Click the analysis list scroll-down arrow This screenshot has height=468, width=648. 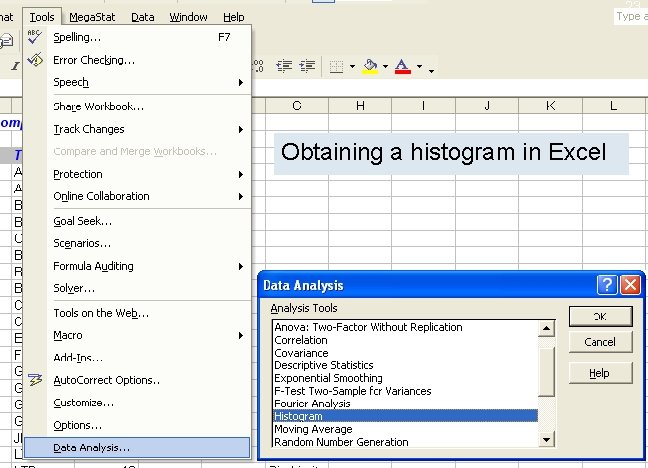click(546, 439)
